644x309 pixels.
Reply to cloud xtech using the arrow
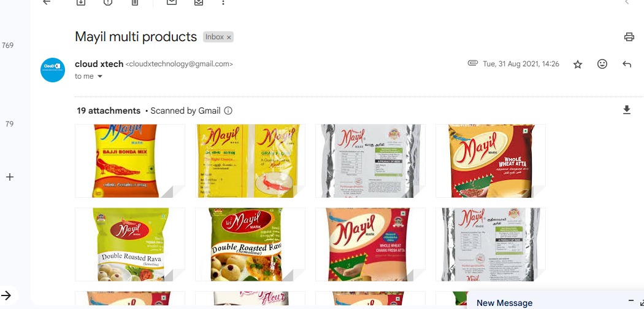pos(627,64)
